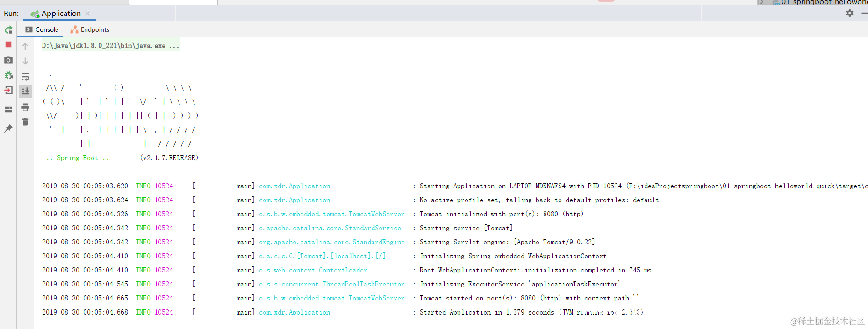The height and width of the screenshot is (329, 868).
Task: Click 'Started Application in 1.379 seconds' message
Action: (x=531, y=312)
